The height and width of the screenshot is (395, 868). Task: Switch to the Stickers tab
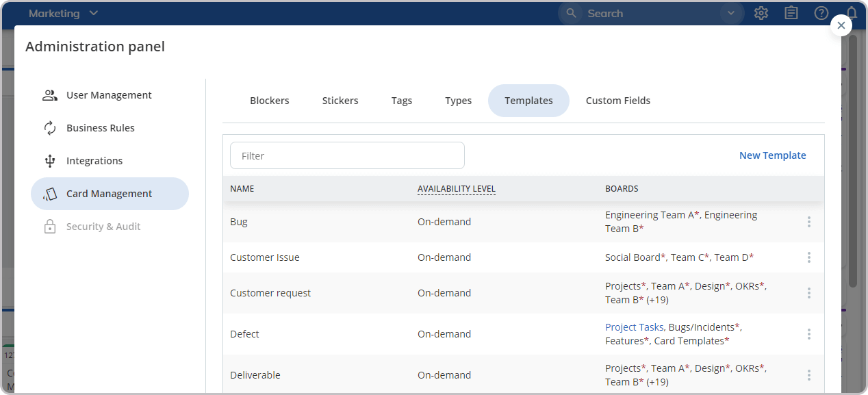340,100
